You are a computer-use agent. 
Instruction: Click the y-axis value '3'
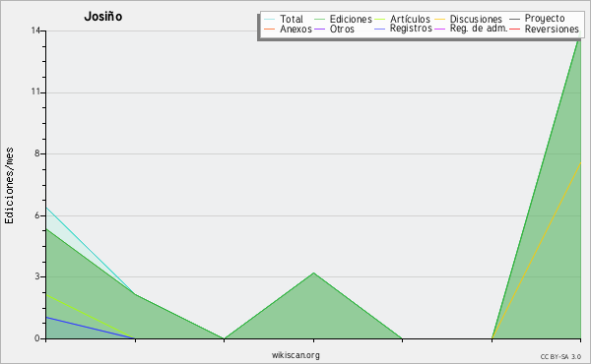(37, 276)
